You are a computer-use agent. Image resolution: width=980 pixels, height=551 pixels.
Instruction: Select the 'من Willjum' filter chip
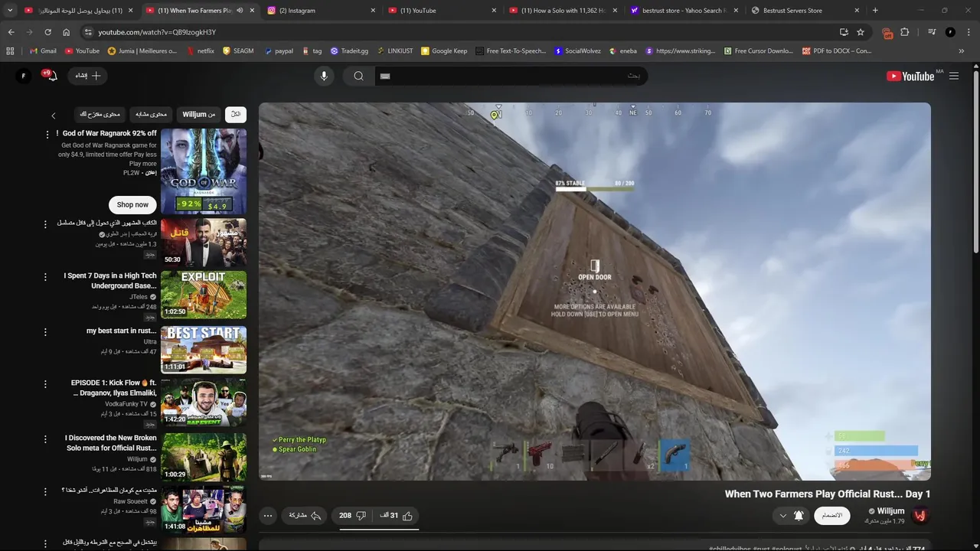coord(199,114)
